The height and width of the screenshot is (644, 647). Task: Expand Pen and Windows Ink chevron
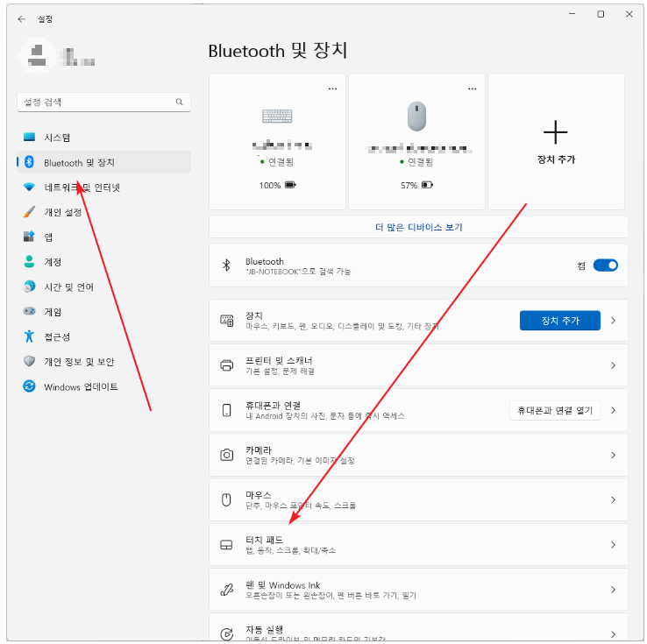click(613, 590)
